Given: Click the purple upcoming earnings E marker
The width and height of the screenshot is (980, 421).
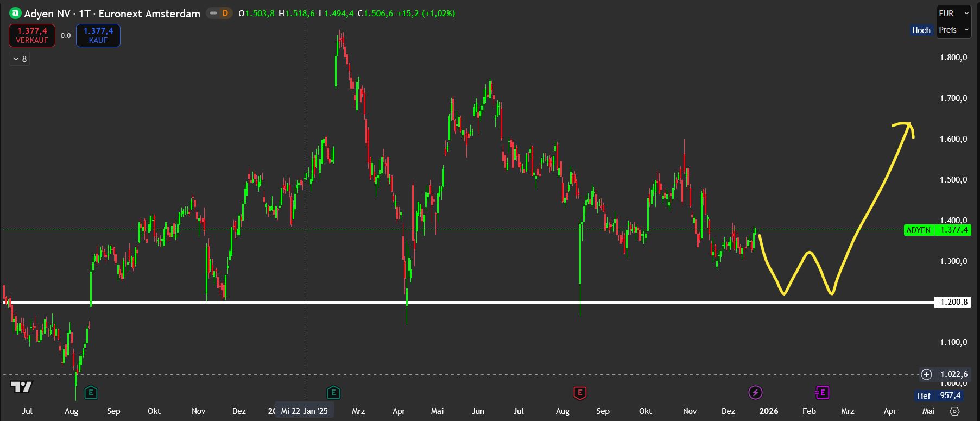Looking at the screenshot, I should pyautogui.click(x=822, y=392).
